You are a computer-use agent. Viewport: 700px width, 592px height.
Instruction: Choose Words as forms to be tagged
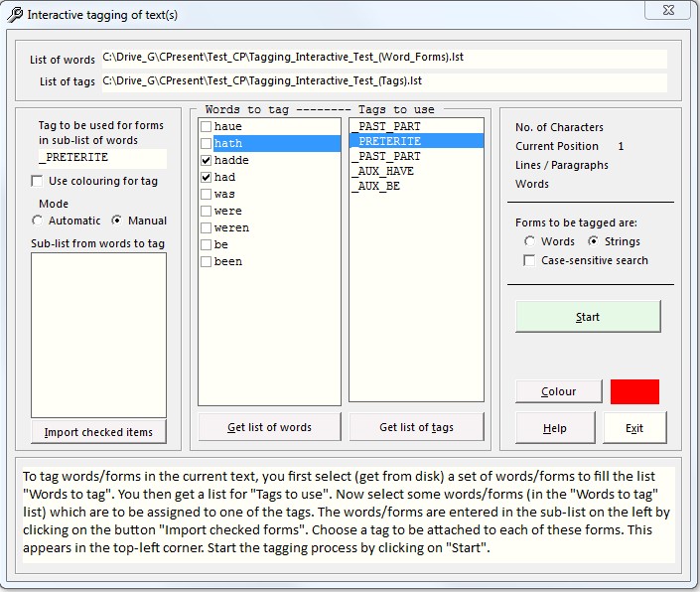pyautogui.click(x=530, y=241)
